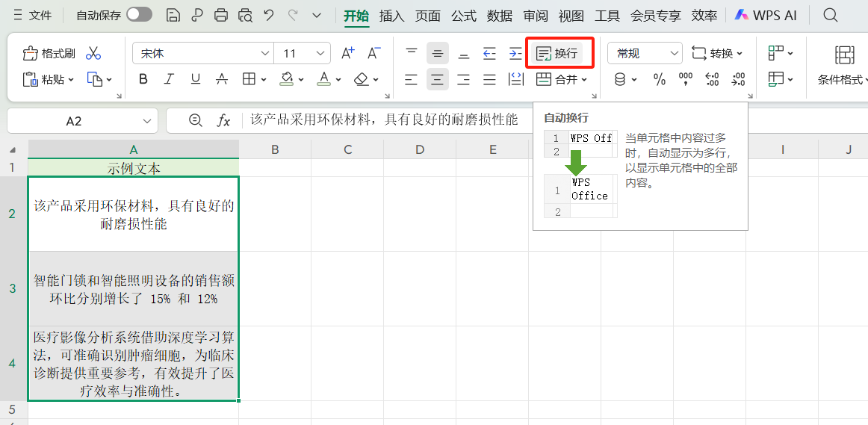Click the Format Painter (格式刷) tool
The image size is (868, 425).
(49, 53)
